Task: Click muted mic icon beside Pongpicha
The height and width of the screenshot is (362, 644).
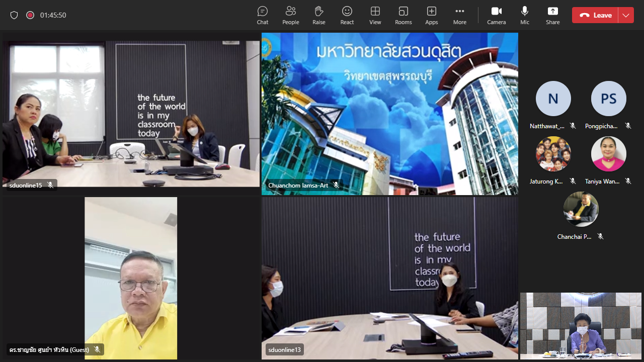Action: 628,126
